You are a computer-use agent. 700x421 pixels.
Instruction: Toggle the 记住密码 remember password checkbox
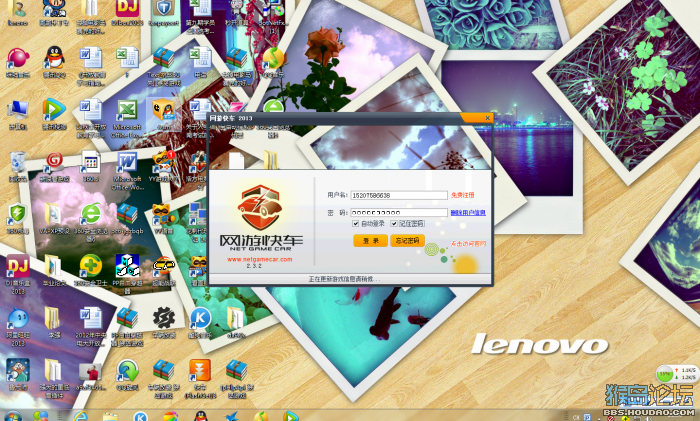coord(394,223)
